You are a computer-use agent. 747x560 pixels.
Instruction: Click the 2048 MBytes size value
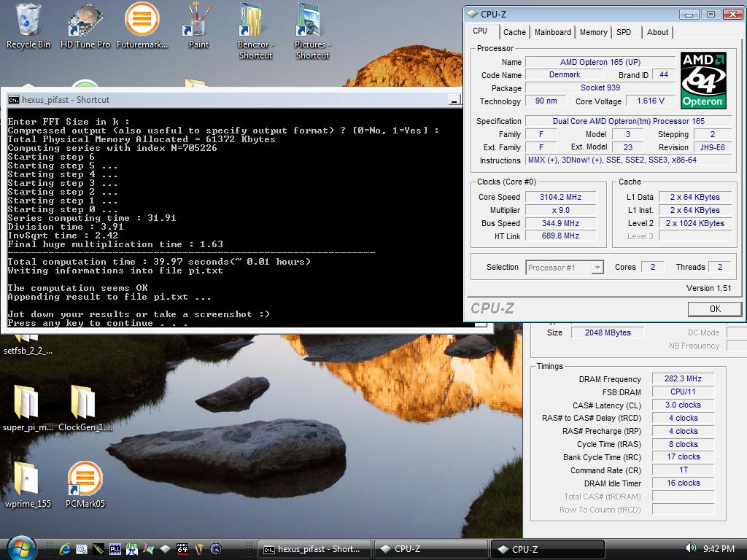tap(608, 332)
